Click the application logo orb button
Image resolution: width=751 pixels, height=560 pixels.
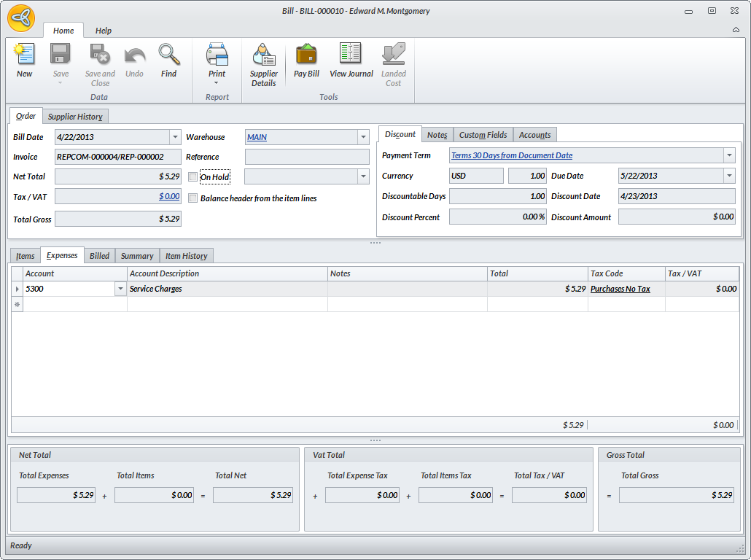21,17
